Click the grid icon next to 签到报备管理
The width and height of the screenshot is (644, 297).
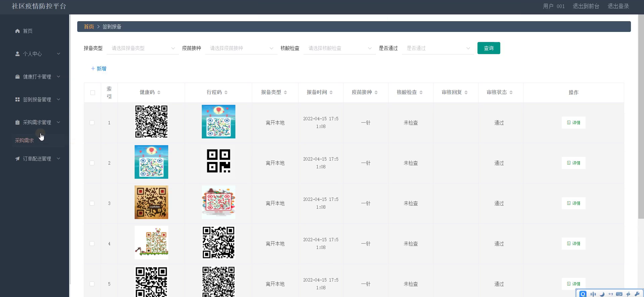click(x=17, y=99)
